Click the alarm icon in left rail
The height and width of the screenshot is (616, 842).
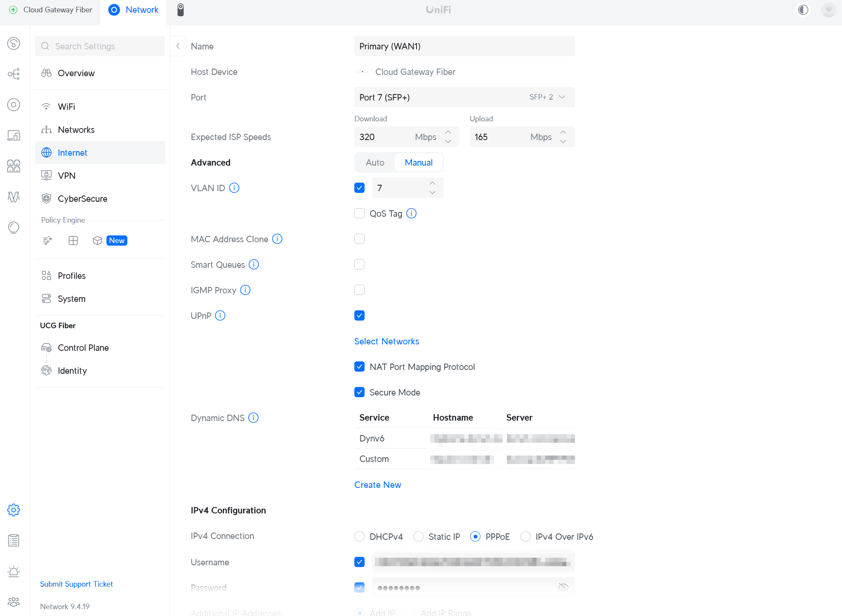(x=14, y=571)
